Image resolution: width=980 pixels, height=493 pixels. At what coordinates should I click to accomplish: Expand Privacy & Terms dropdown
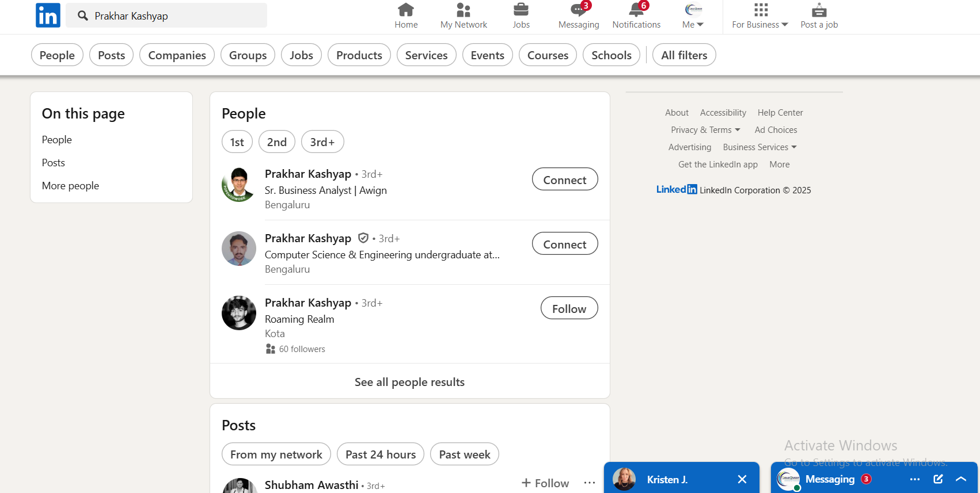[705, 130]
